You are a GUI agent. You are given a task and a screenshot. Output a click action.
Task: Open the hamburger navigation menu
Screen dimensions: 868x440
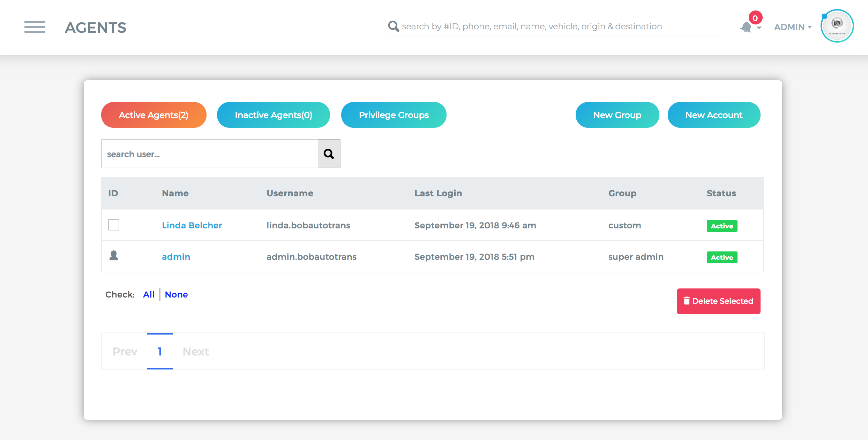pyautogui.click(x=35, y=27)
